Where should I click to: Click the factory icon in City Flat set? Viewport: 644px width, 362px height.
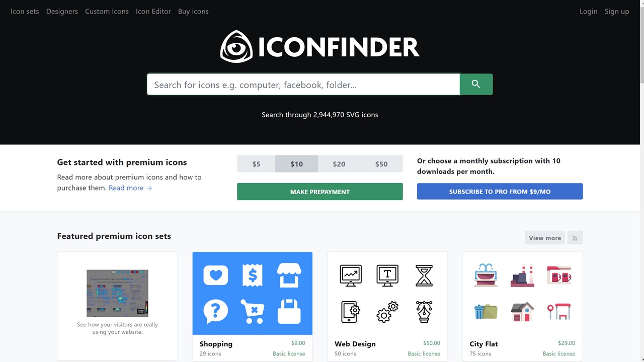pyautogui.click(x=522, y=276)
